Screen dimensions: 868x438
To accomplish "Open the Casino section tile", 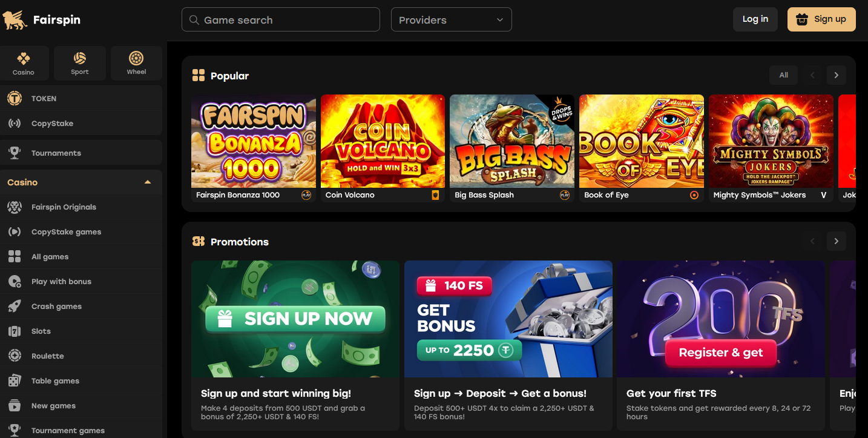I will coord(24,63).
